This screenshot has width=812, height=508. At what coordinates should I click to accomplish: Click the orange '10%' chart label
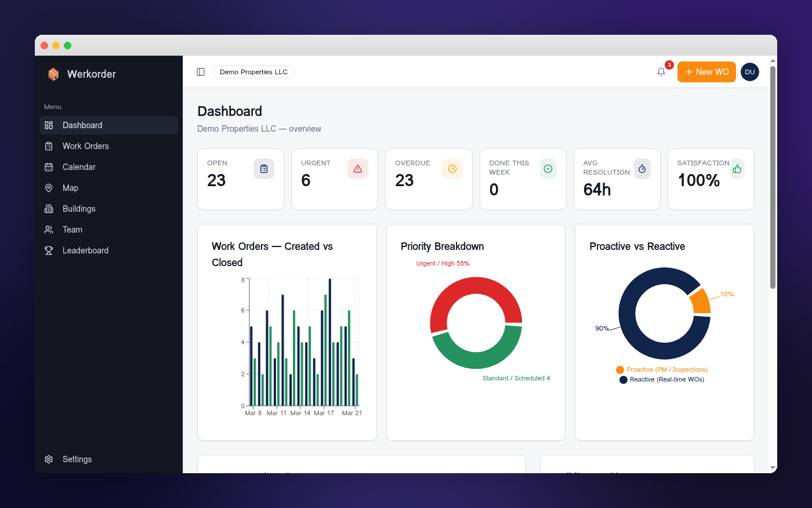point(727,294)
